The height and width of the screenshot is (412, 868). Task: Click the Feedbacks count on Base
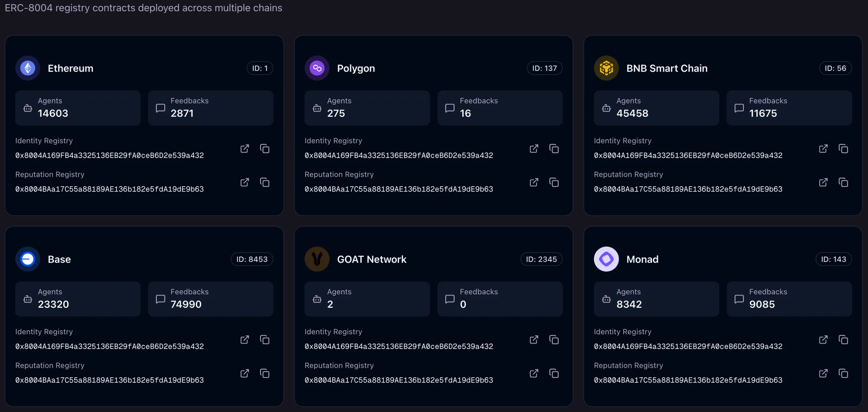[x=210, y=299]
